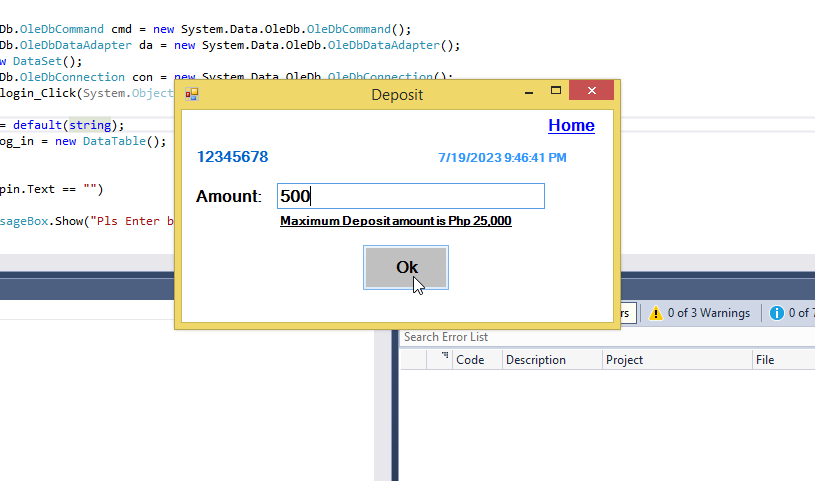
Task: Toggle the '0 of 3 Warnings' filter
Action: pyautogui.click(x=698, y=313)
